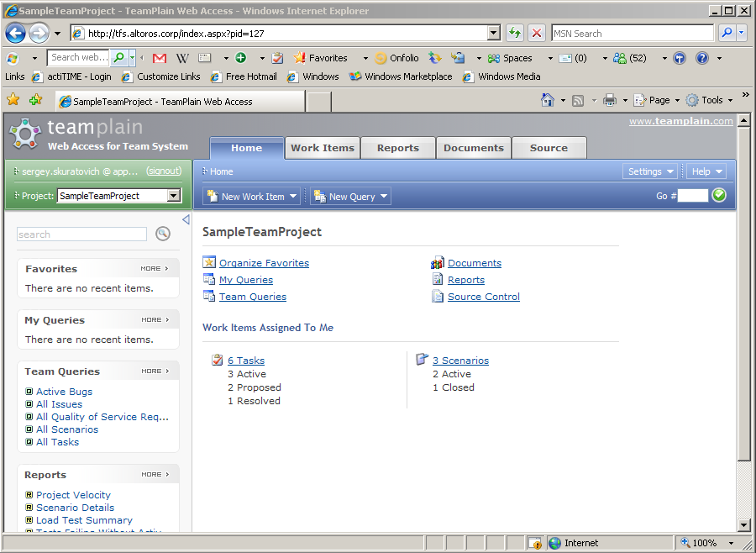The image size is (756, 553).
Task: Click the Help question mark toolbar icon
Action: point(702,58)
